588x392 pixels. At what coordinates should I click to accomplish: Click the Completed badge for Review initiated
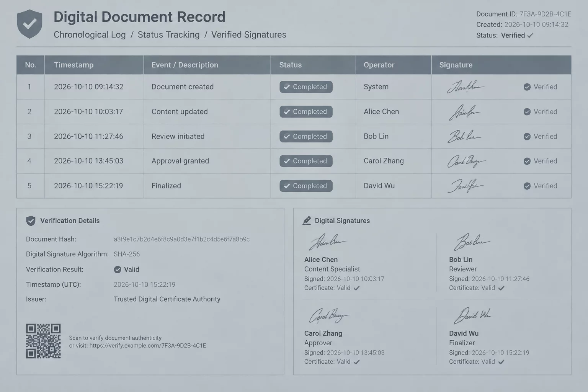click(x=306, y=137)
